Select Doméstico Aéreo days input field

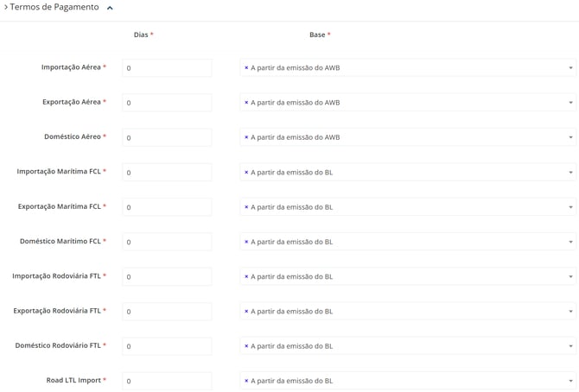pos(167,137)
